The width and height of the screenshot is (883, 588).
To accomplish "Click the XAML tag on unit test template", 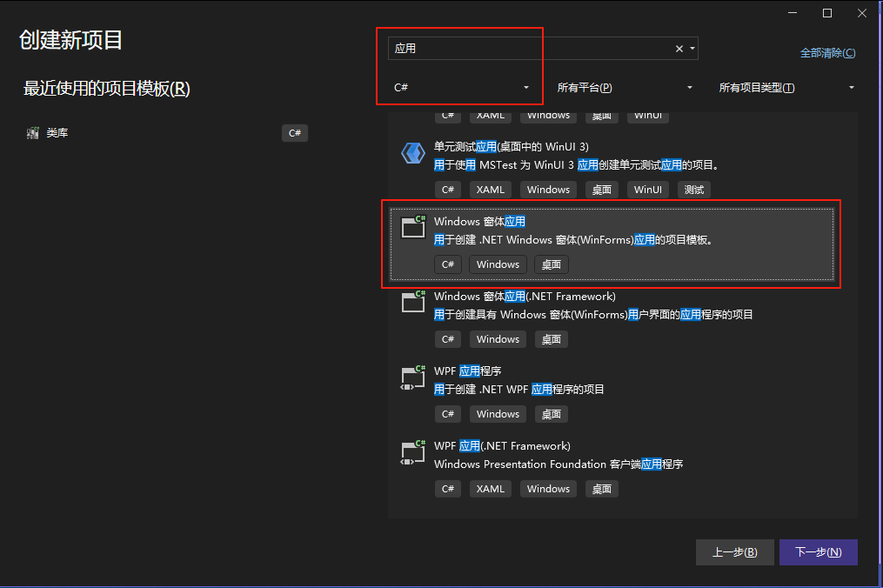I will [491, 190].
